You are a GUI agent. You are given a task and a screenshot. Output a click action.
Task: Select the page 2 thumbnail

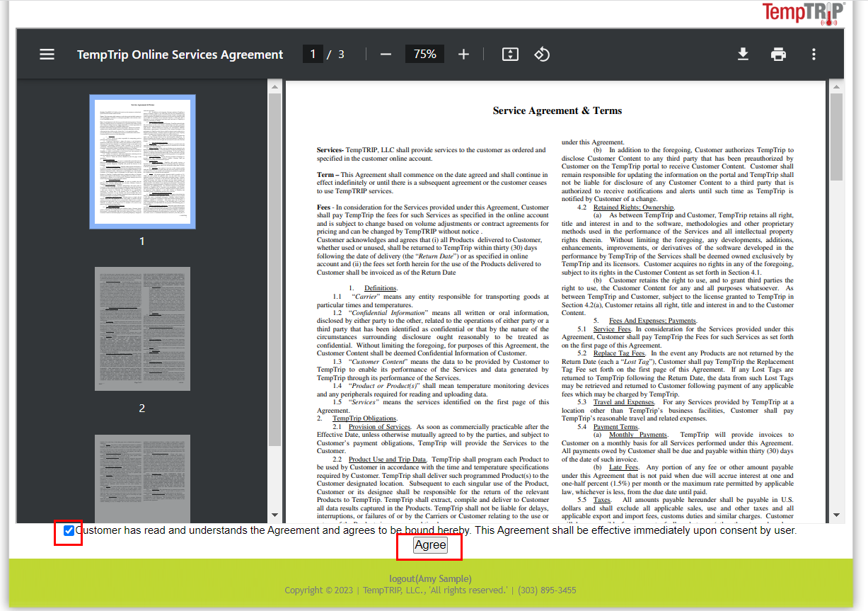point(142,329)
